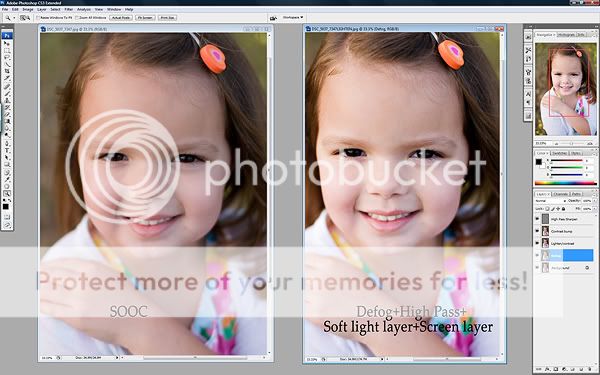Hide the High Pass Sharpen layer
Image resolution: width=600 pixels, height=375 pixels.
pos(537,219)
